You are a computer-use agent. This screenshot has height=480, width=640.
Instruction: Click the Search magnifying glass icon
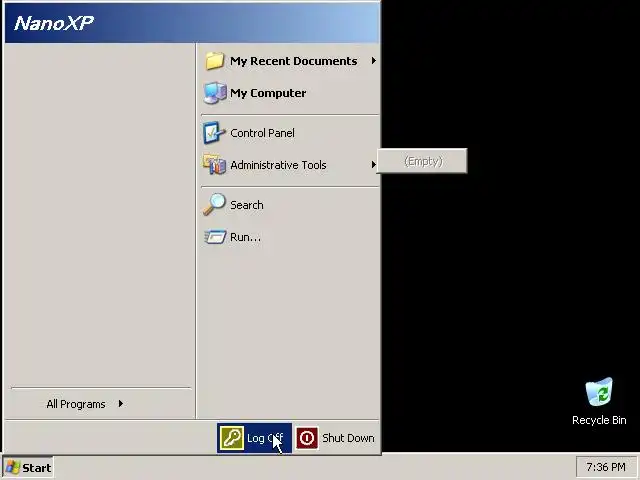click(214, 204)
